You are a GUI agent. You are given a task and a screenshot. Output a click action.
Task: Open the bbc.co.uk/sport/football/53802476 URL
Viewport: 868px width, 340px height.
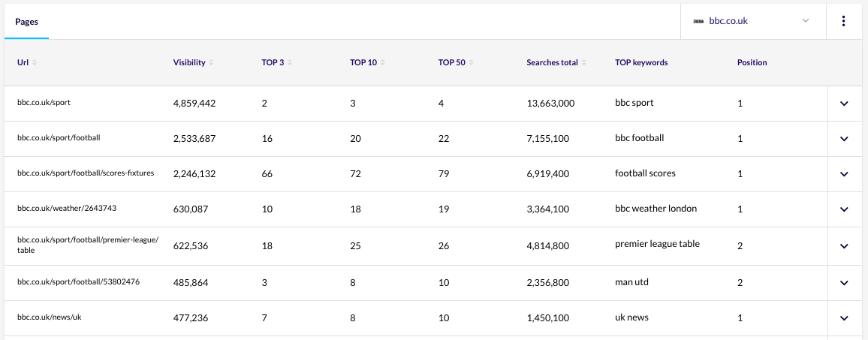click(x=78, y=282)
